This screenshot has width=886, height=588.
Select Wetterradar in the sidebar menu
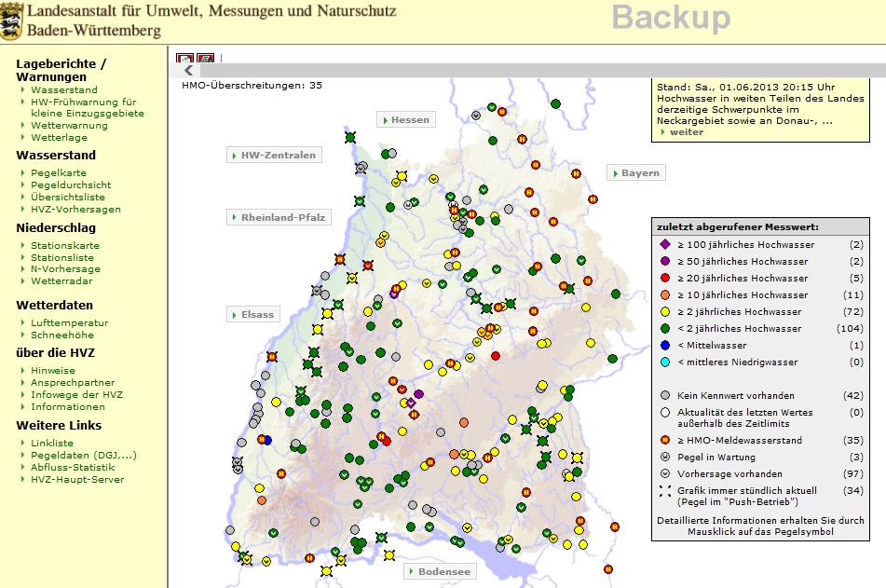tap(61, 281)
